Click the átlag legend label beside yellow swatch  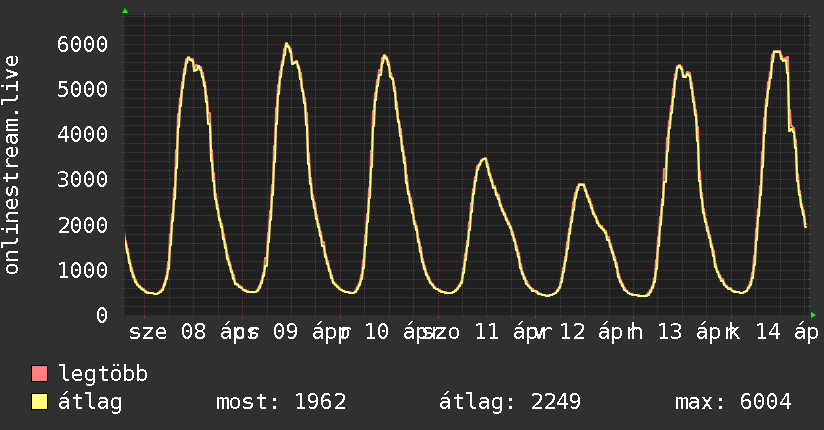[x=90, y=402]
